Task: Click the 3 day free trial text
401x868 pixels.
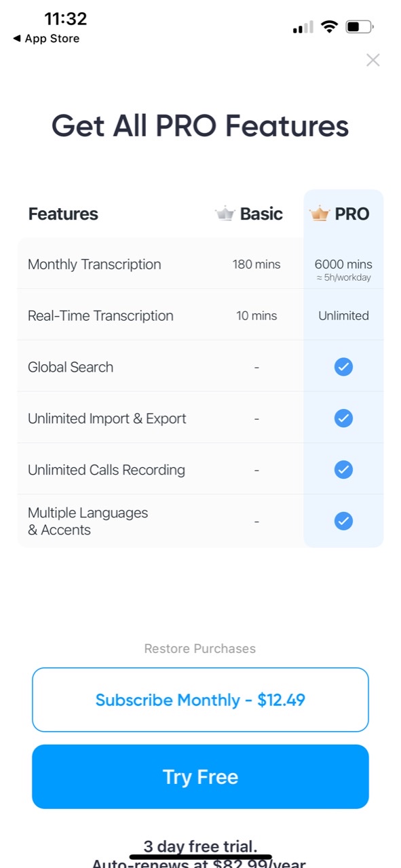Action: coord(200,846)
